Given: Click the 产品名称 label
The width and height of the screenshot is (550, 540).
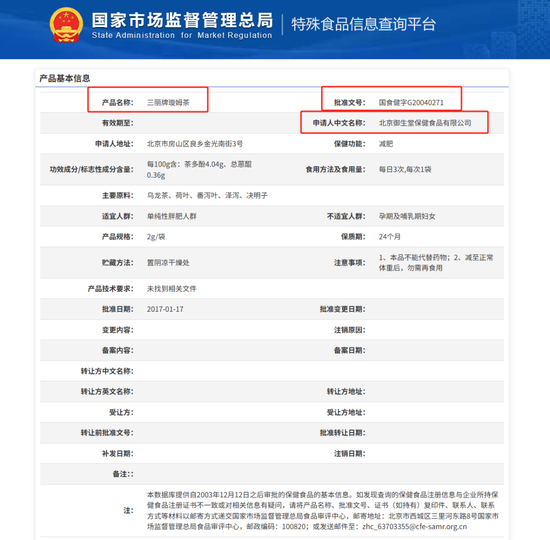Looking at the screenshot, I should [118, 102].
